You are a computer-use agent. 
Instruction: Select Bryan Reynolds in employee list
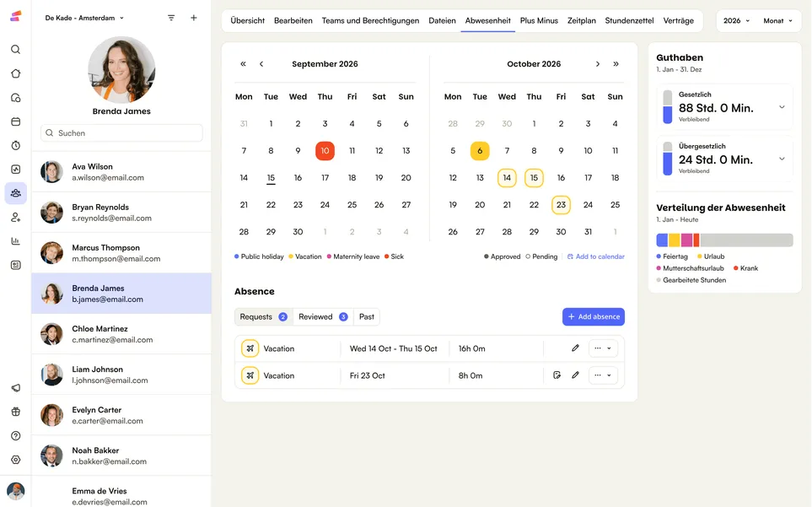pos(121,213)
